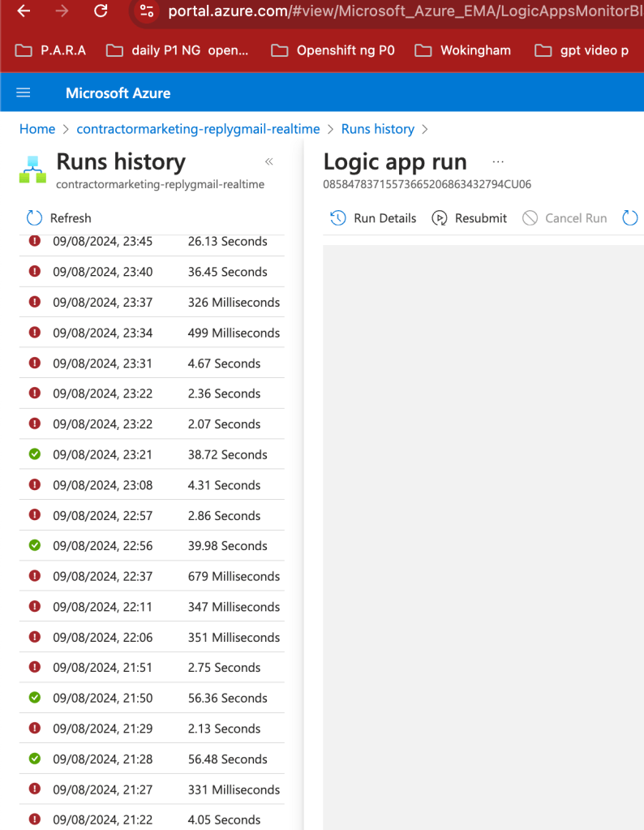
Task: Refresh the runs history list
Action: (x=58, y=218)
